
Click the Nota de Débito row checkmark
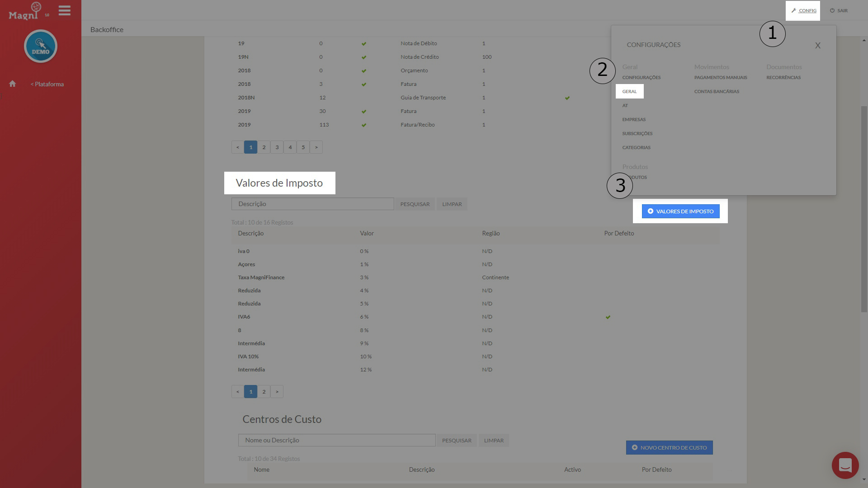pos(363,44)
